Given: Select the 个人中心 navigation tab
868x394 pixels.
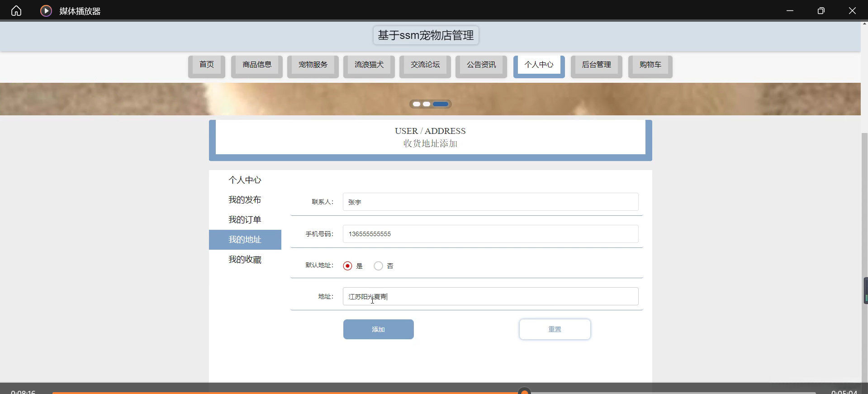Looking at the screenshot, I should [539, 66].
